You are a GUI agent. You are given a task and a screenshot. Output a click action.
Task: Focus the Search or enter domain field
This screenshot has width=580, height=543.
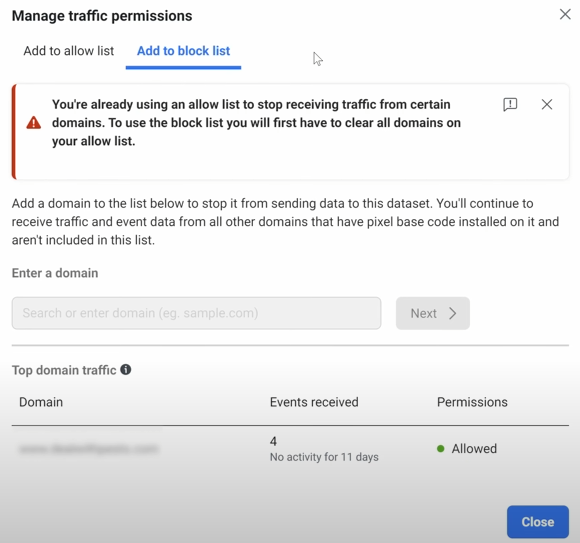(196, 313)
